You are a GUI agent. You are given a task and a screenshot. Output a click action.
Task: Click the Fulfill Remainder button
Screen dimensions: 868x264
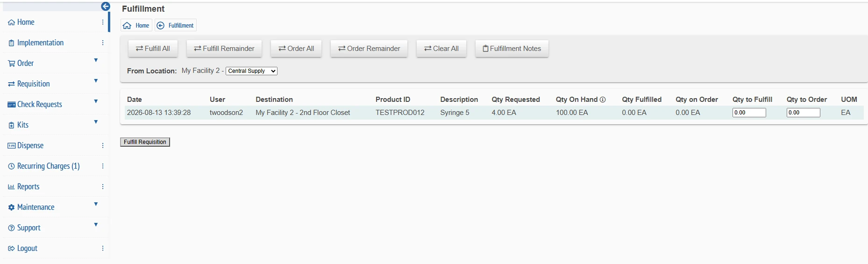[224, 49]
